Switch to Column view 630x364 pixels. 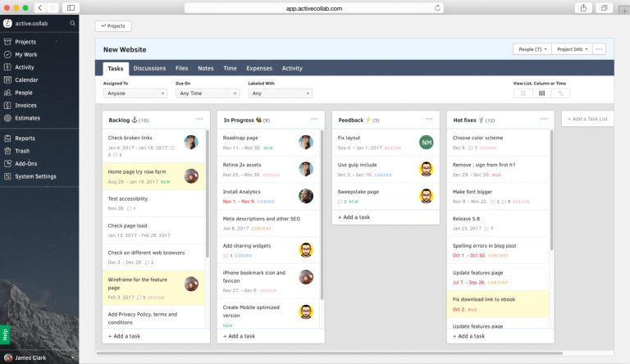[x=541, y=93]
